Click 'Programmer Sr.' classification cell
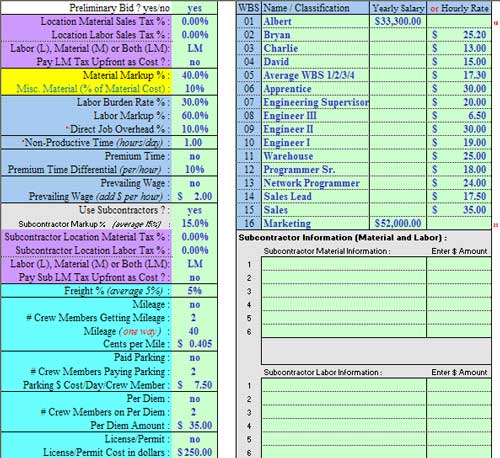 tap(315, 170)
